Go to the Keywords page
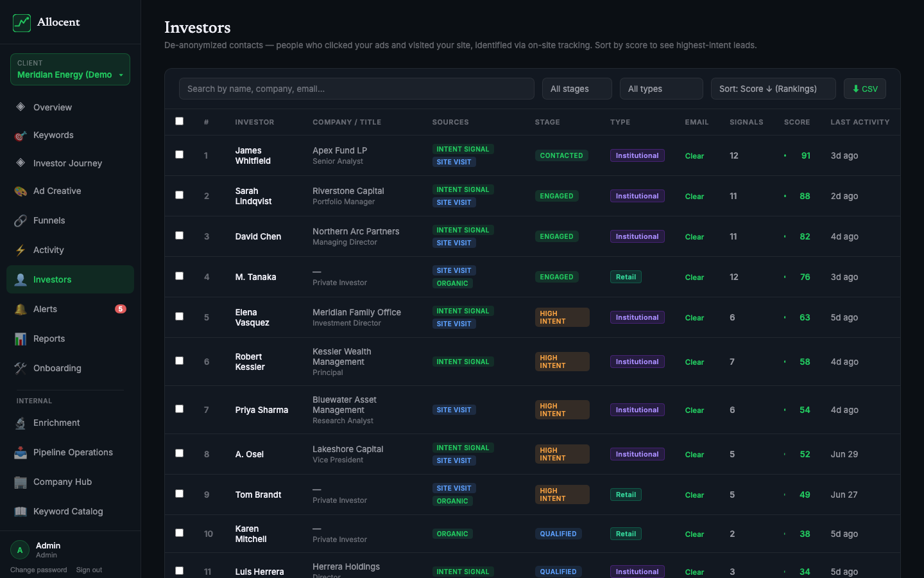 click(70, 136)
